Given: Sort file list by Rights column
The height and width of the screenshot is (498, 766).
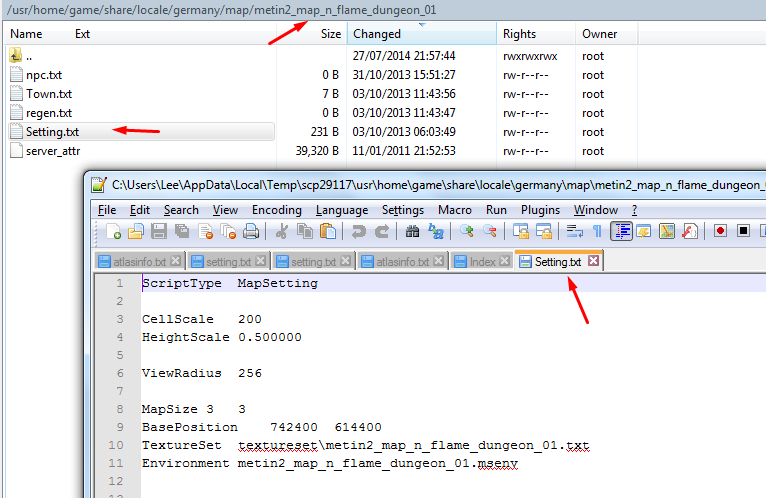Looking at the screenshot, I should (x=519, y=34).
